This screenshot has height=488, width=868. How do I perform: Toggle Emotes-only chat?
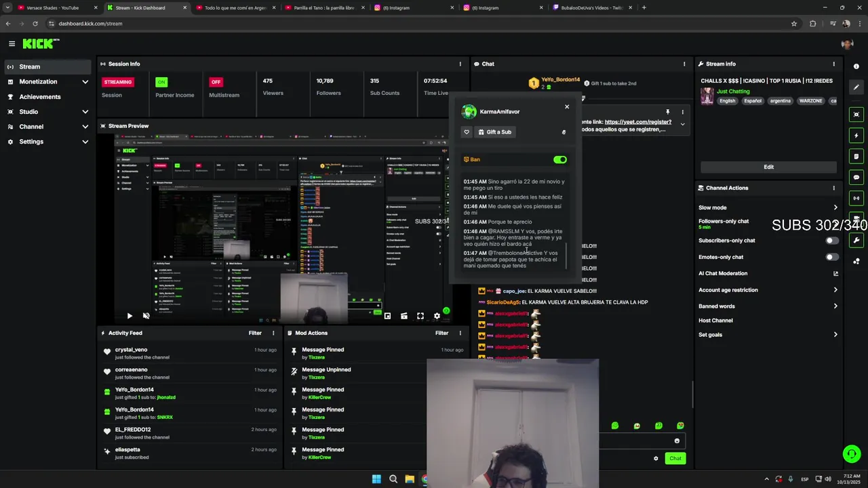(x=831, y=257)
